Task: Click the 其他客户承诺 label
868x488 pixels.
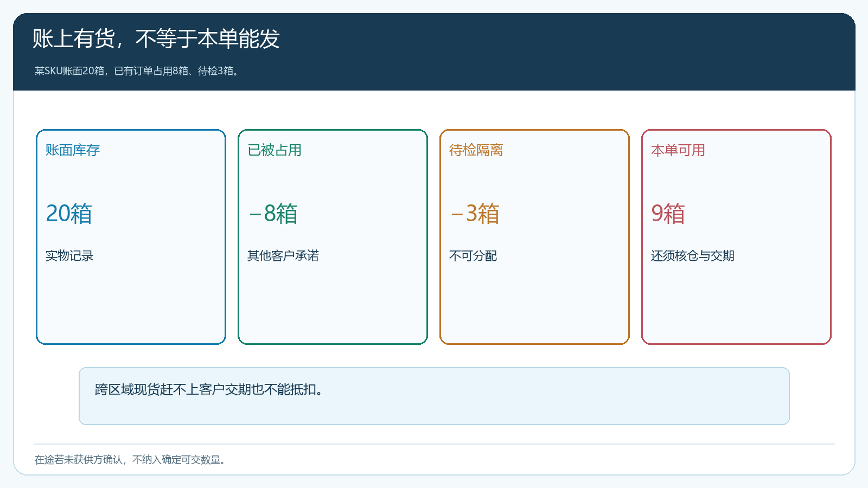Action: click(283, 256)
